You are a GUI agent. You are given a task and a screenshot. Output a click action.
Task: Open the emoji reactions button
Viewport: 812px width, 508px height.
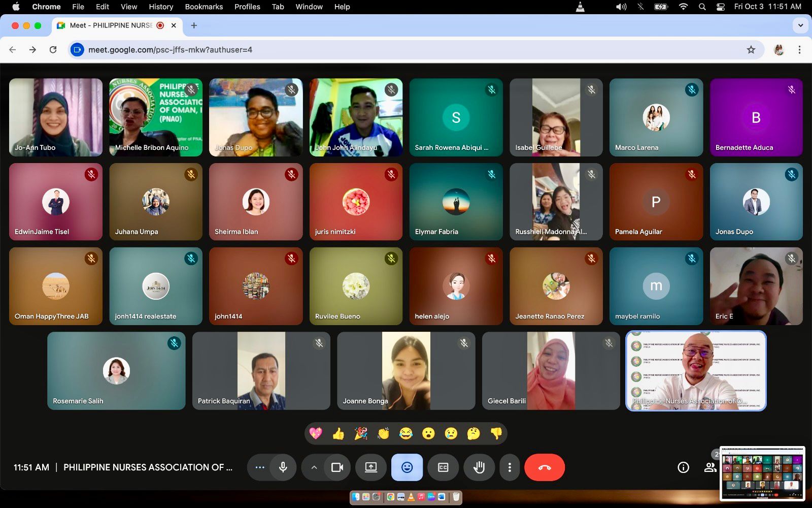click(407, 467)
